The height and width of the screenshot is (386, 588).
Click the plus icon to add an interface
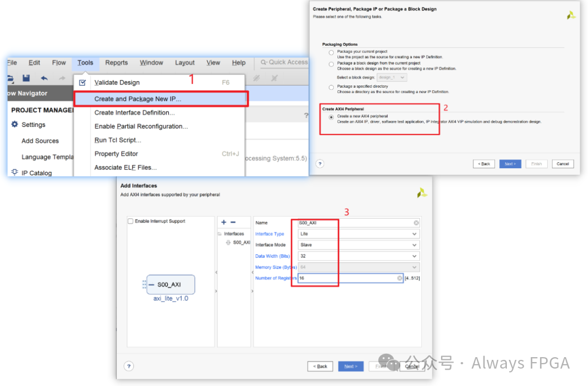(x=224, y=222)
